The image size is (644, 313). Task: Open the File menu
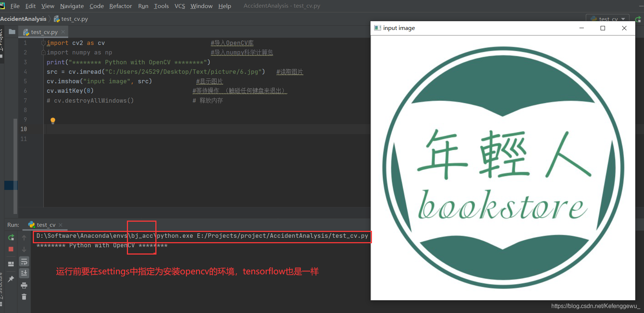[15, 6]
